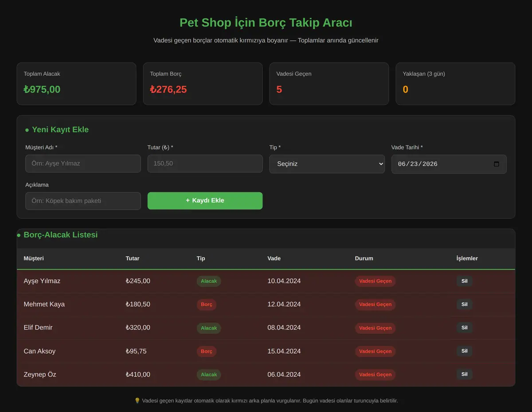Delete the Can Aksoy entry

(x=464, y=351)
